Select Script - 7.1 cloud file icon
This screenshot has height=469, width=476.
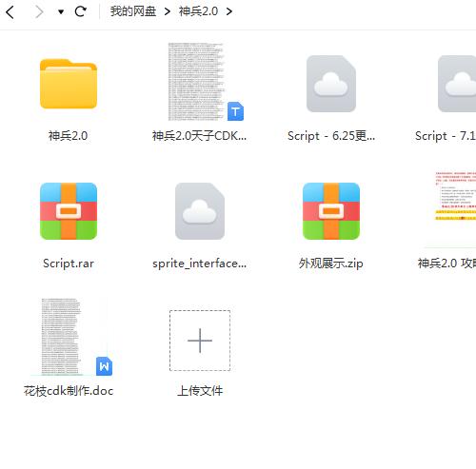[457, 84]
